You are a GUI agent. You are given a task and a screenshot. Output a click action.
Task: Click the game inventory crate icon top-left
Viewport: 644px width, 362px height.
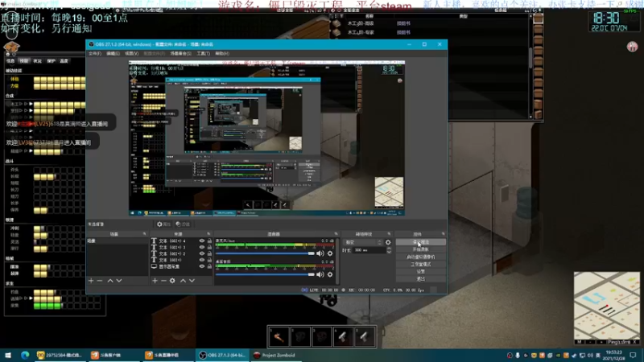[x=11, y=48]
